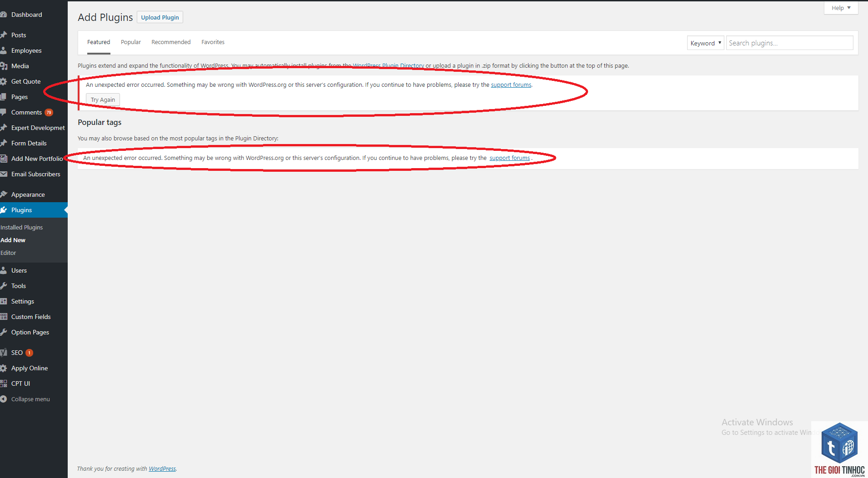Open the Custom Fields menu label

(x=31, y=317)
